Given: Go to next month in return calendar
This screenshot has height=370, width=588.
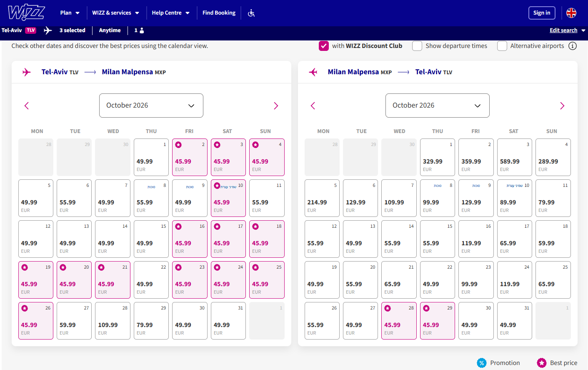Looking at the screenshot, I should pyautogui.click(x=562, y=106).
